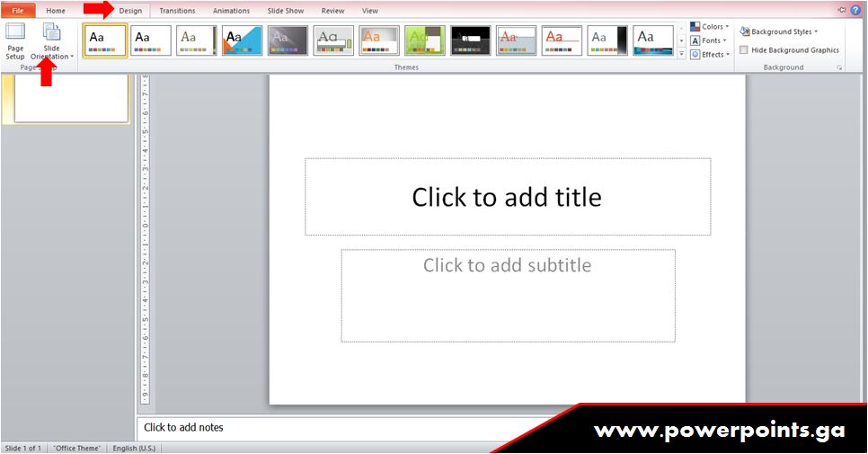Apply the gray theme with white band
868x454 pixels.
(333, 40)
